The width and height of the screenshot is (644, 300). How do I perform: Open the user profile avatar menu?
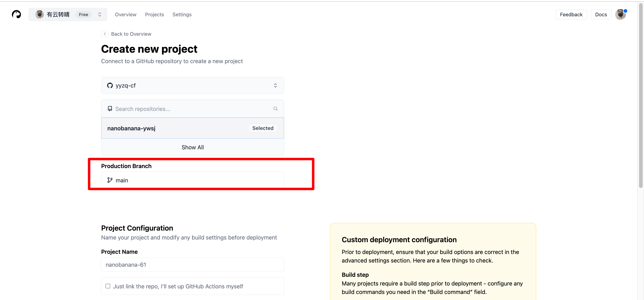click(x=620, y=14)
